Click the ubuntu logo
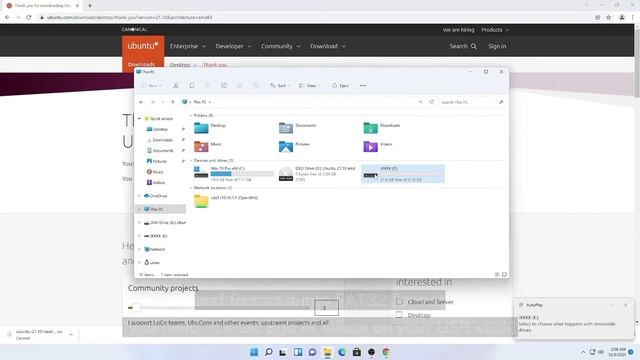This screenshot has height=360, width=640. click(x=143, y=46)
